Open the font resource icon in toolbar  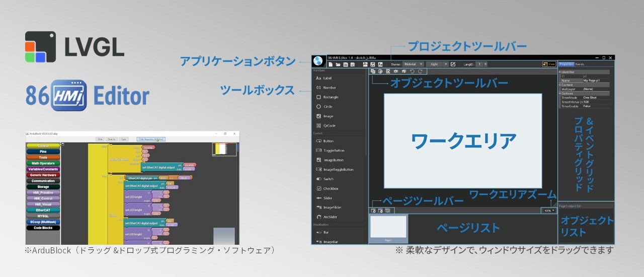click(x=380, y=64)
